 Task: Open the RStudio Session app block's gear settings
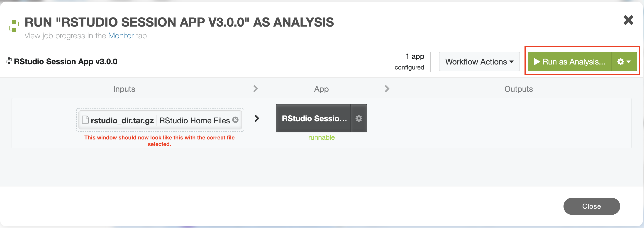359,118
